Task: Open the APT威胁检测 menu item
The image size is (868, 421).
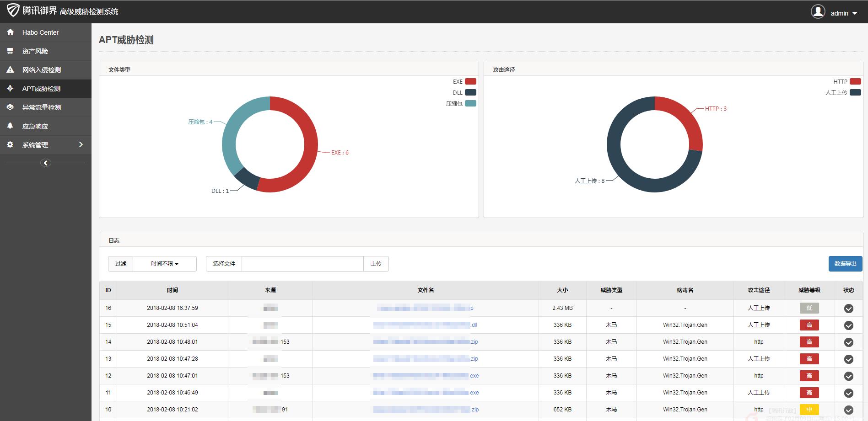Action: point(46,89)
